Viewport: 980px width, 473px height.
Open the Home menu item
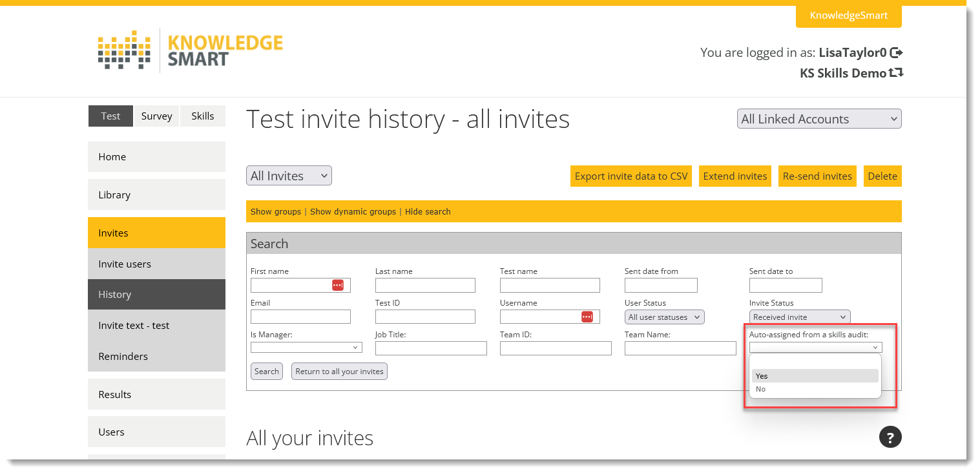click(x=156, y=157)
